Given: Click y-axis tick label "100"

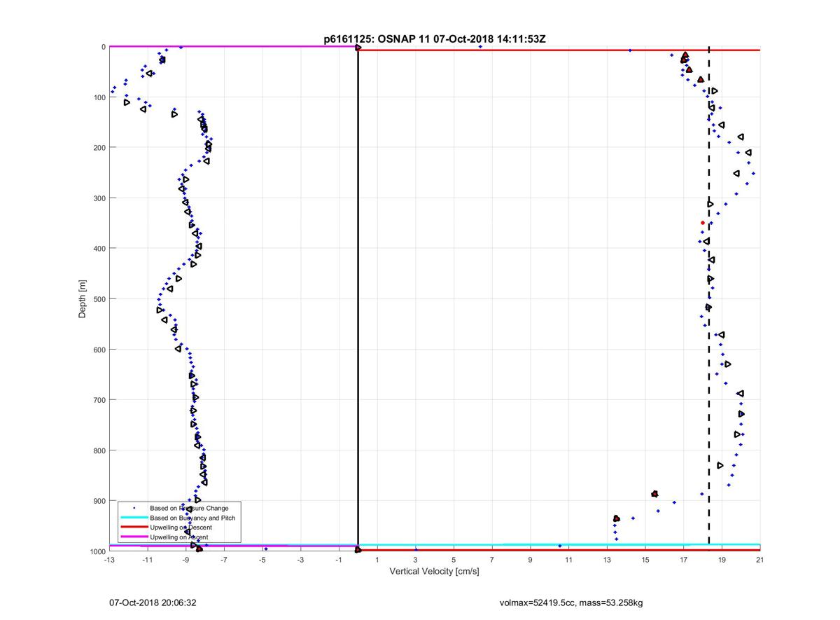Looking at the screenshot, I should point(99,97).
